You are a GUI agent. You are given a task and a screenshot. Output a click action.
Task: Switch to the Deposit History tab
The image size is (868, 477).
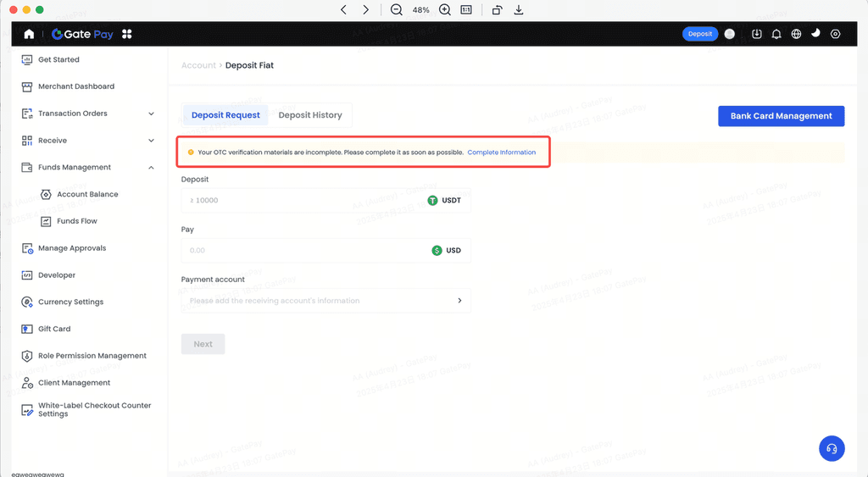[310, 115]
